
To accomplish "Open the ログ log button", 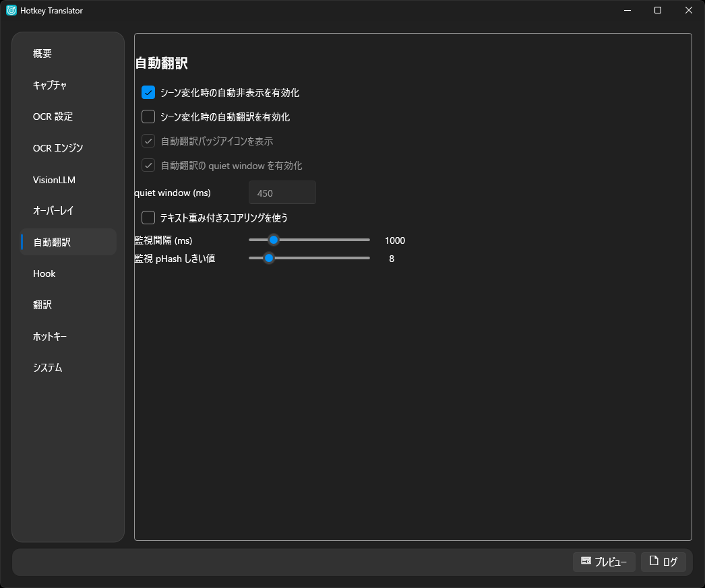I will tap(663, 562).
